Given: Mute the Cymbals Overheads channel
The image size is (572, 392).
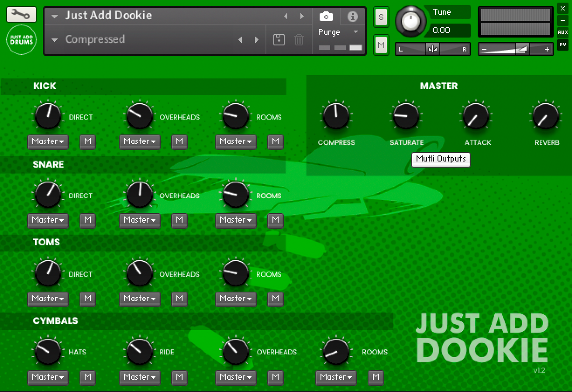Looking at the screenshot, I should pos(276,377).
